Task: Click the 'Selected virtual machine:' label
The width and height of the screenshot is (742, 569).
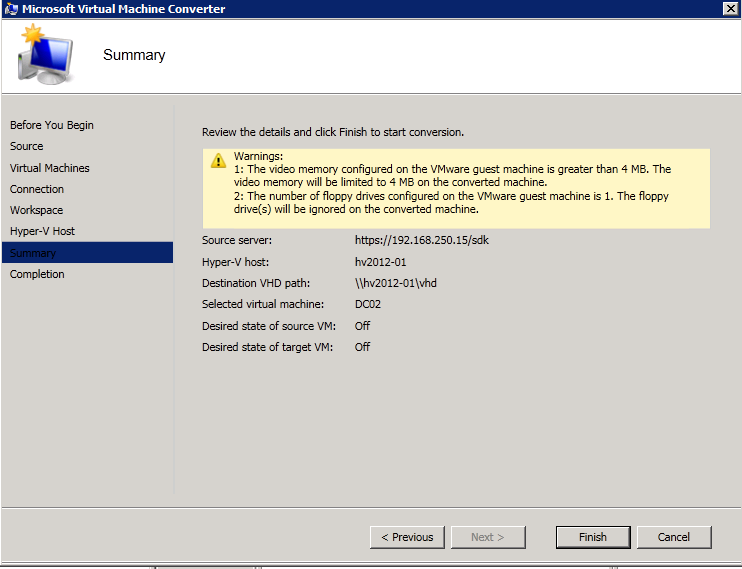Action: (x=263, y=304)
